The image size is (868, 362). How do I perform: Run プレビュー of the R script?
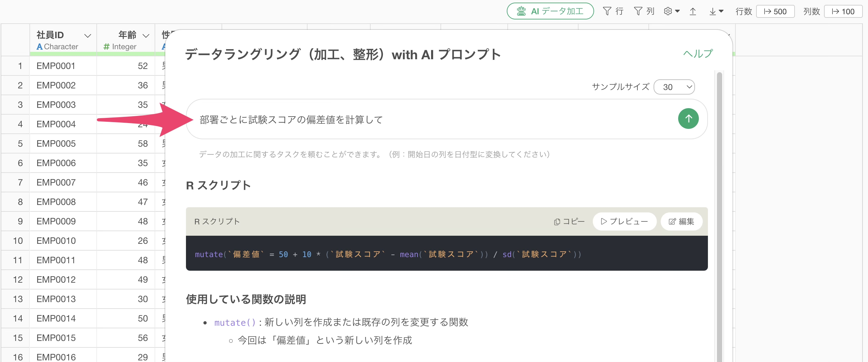tap(624, 221)
